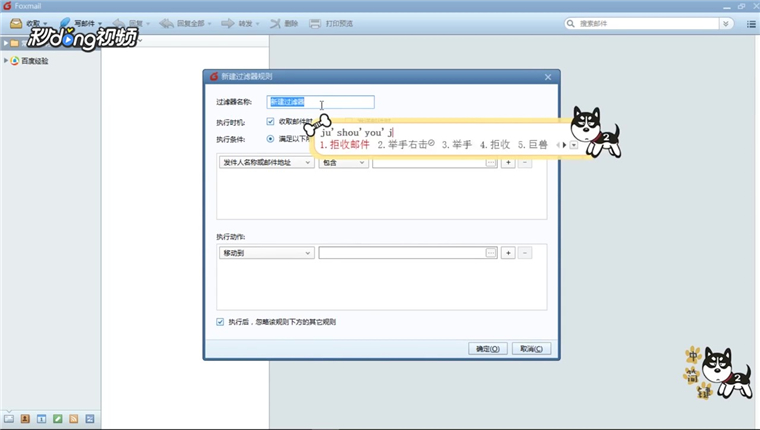The width and height of the screenshot is (760, 430).
Task: Click the Sogou IME dog status icon
Action: 725,373
